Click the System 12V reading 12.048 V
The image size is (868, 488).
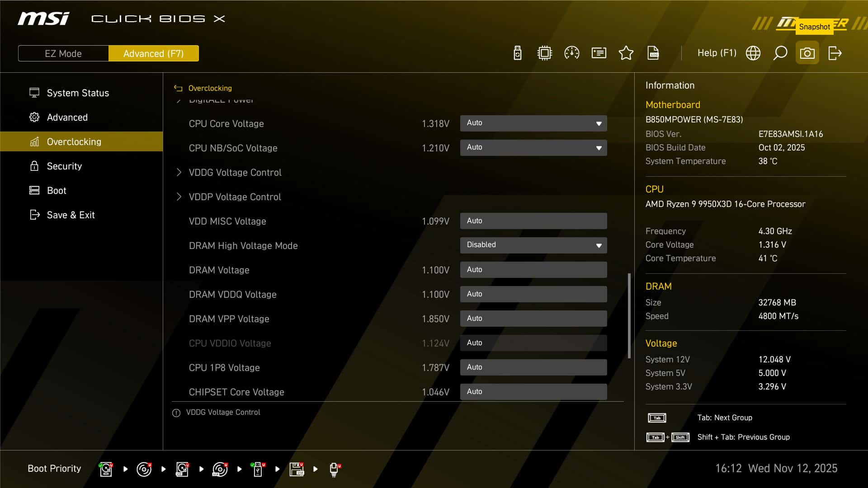[x=774, y=360]
